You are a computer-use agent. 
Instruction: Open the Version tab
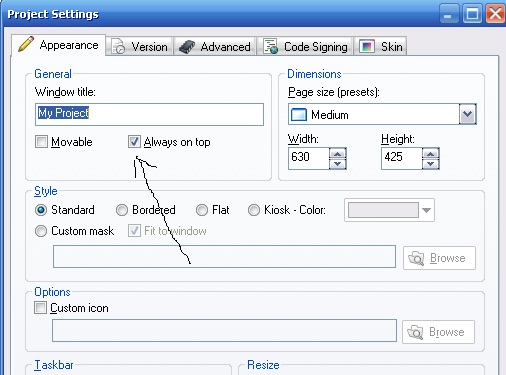140,46
